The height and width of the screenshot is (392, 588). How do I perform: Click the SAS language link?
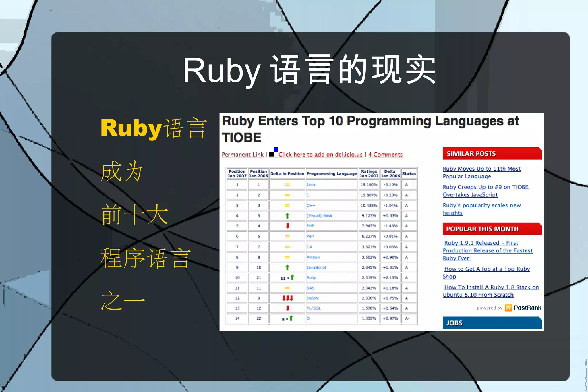point(310,288)
